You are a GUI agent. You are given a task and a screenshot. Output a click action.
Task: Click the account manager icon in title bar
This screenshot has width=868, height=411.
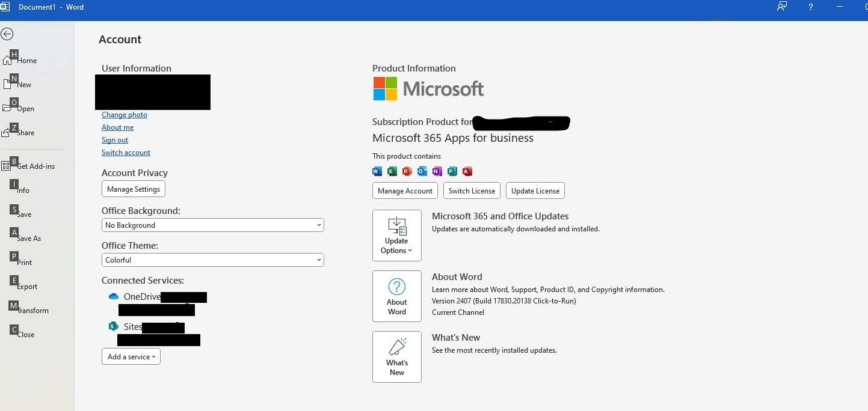[x=782, y=7]
